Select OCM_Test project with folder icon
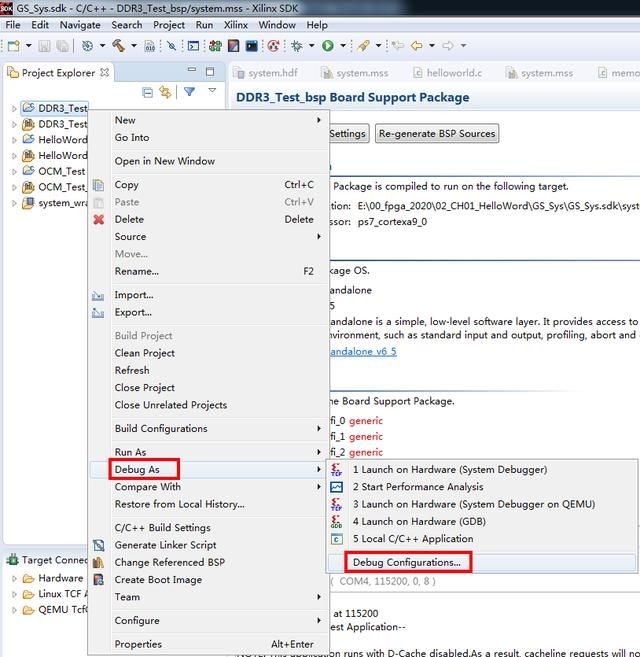Viewport: 640px width, 657px height. pos(54,171)
